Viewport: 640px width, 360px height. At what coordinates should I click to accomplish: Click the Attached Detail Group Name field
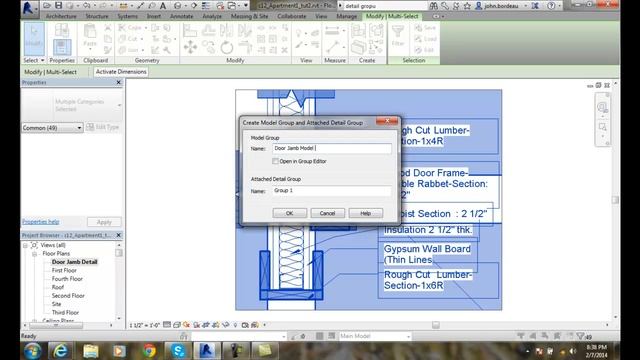[332, 191]
